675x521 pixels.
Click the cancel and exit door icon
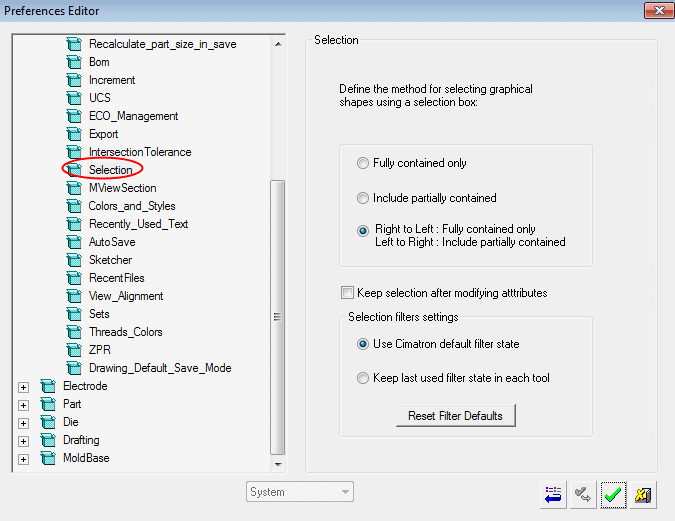click(643, 493)
